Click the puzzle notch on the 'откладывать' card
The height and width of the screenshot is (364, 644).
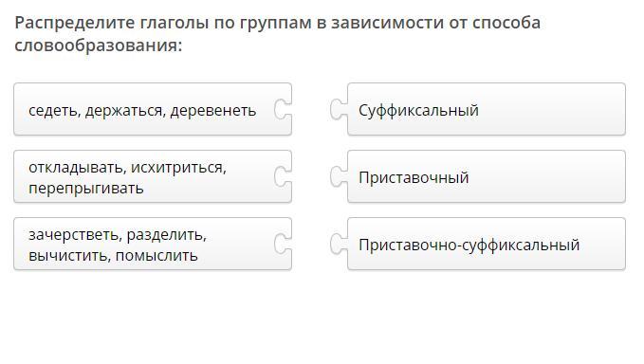tap(283, 177)
